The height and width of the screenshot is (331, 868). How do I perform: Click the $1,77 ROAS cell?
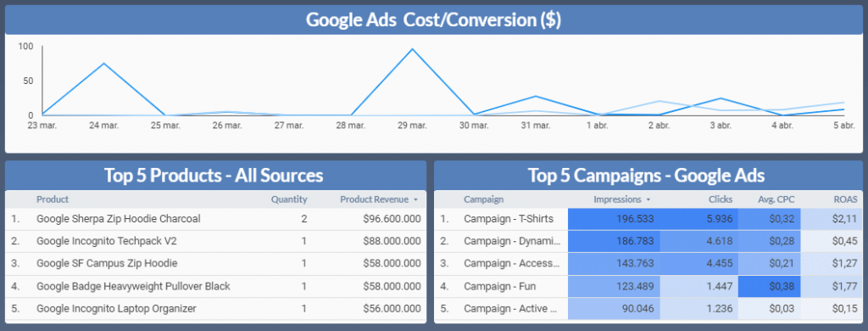[832, 286]
